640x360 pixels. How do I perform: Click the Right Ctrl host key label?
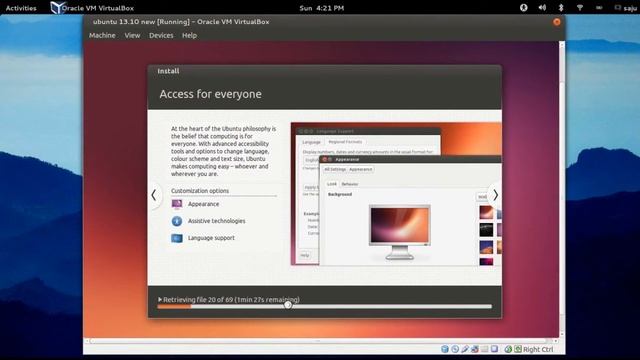click(x=538, y=349)
